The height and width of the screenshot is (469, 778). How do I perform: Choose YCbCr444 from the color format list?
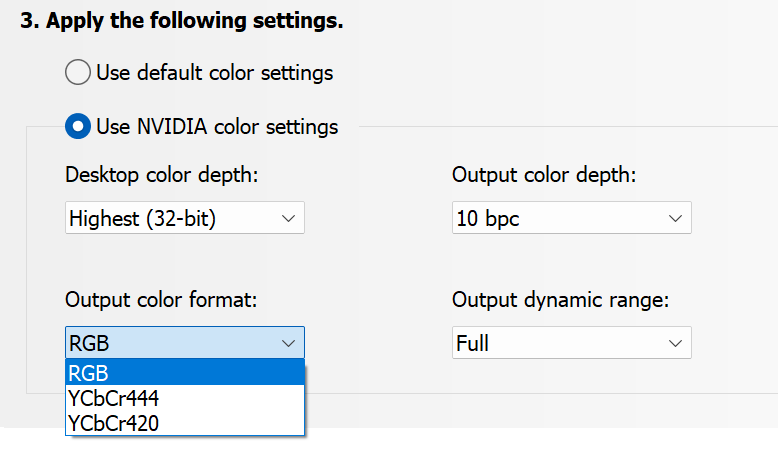(x=184, y=398)
